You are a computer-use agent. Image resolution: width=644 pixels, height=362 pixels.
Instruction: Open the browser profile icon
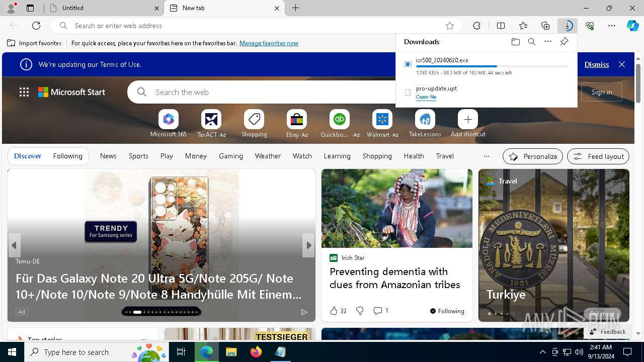11,8
